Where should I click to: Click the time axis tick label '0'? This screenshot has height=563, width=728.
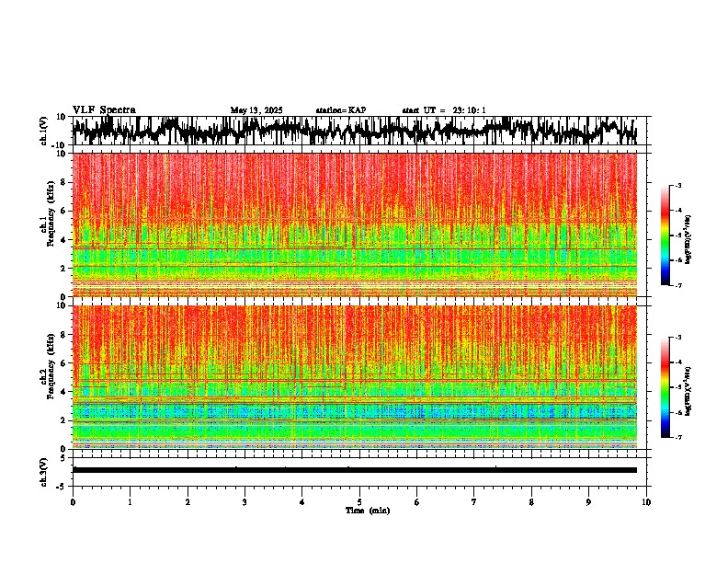(x=73, y=502)
